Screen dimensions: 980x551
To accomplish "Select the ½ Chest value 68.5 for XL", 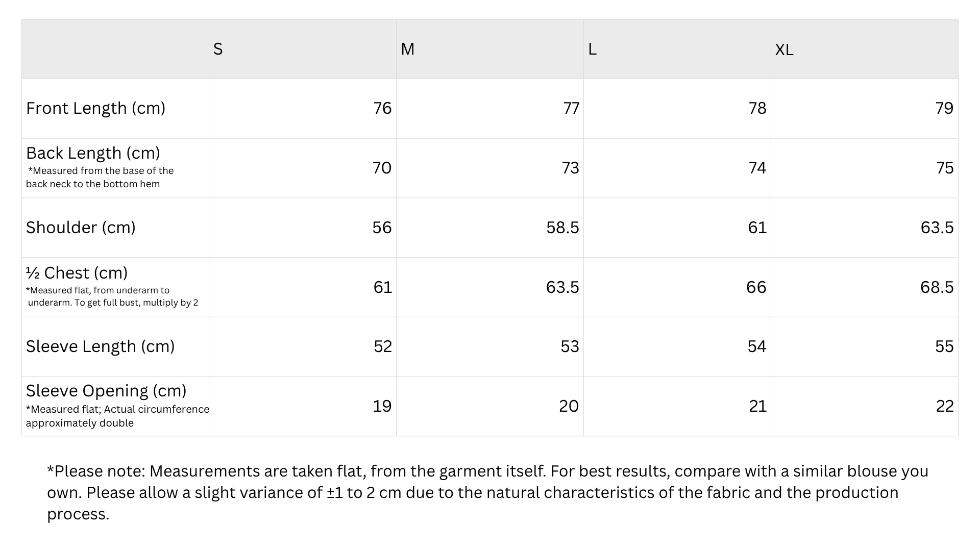I will [937, 287].
